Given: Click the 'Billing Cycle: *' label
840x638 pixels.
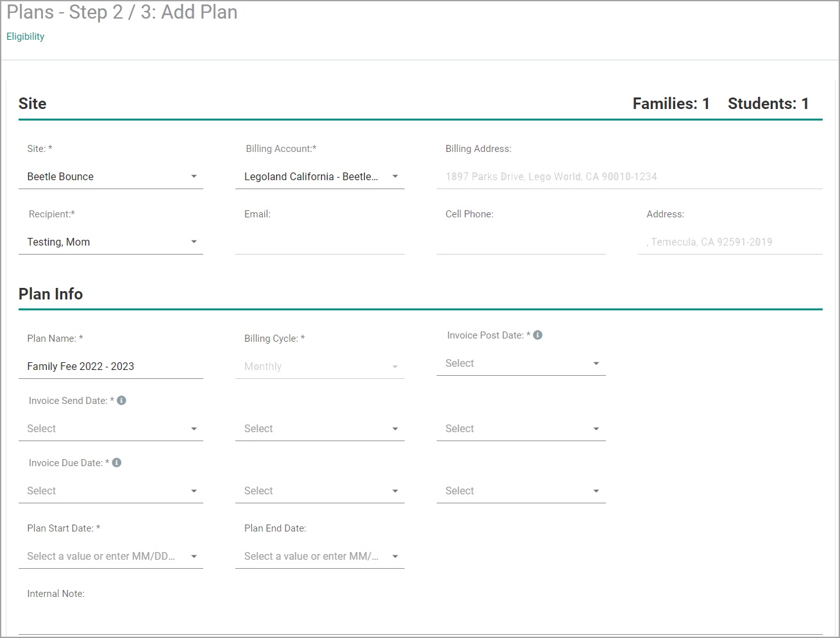Looking at the screenshot, I should [x=274, y=339].
